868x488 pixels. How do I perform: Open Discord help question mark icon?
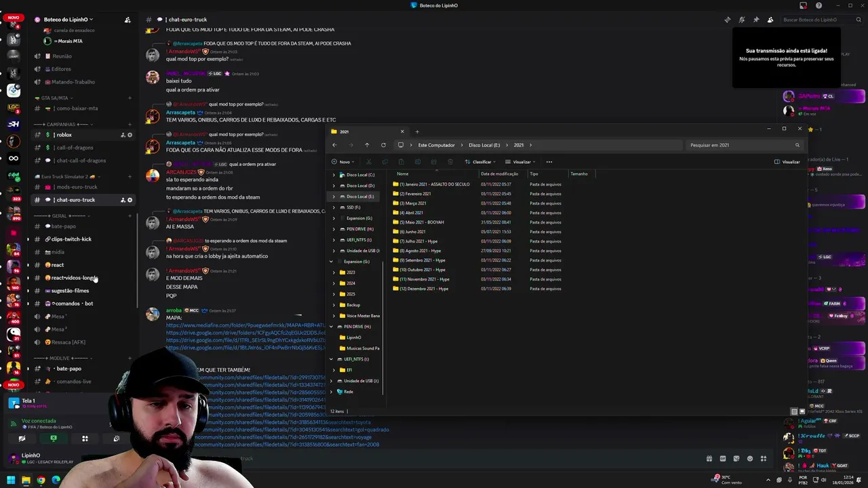point(818,5)
